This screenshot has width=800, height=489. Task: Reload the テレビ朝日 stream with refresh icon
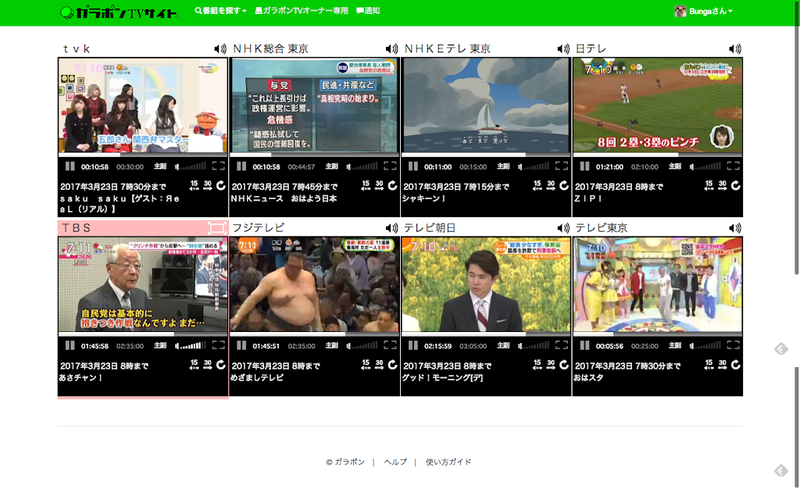tap(564, 365)
